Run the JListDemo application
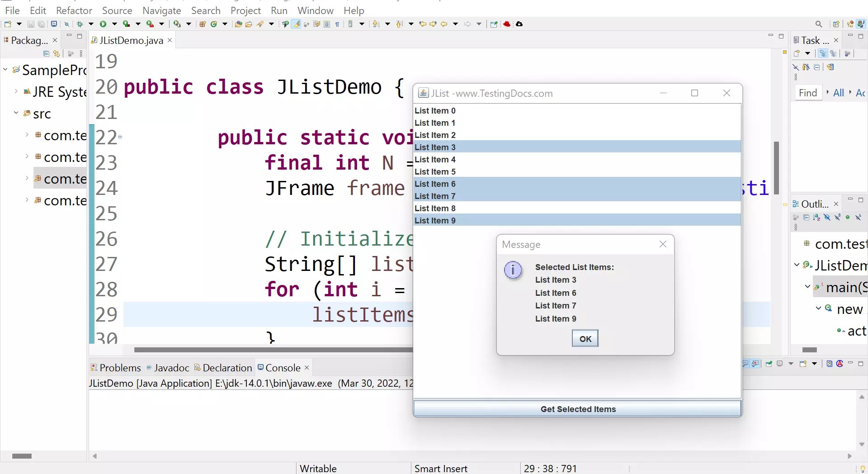868x474 pixels. click(103, 24)
